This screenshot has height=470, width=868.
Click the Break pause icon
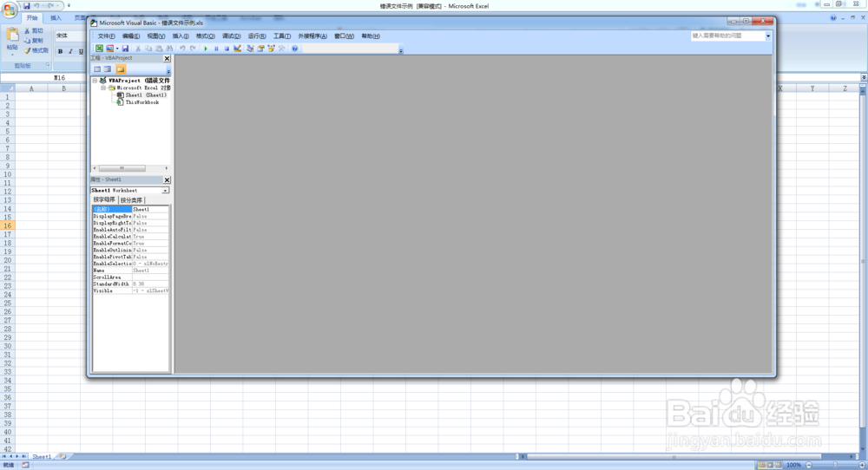(x=216, y=49)
